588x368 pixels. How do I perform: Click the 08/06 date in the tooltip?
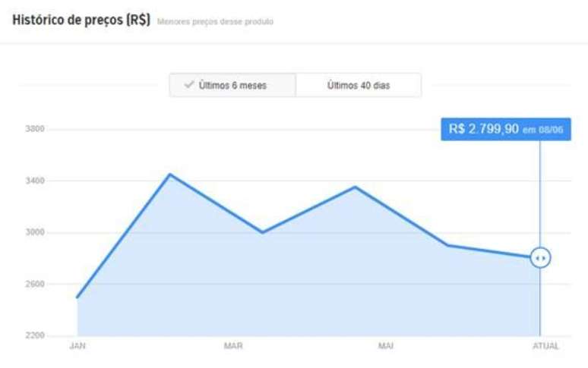coord(551,130)
